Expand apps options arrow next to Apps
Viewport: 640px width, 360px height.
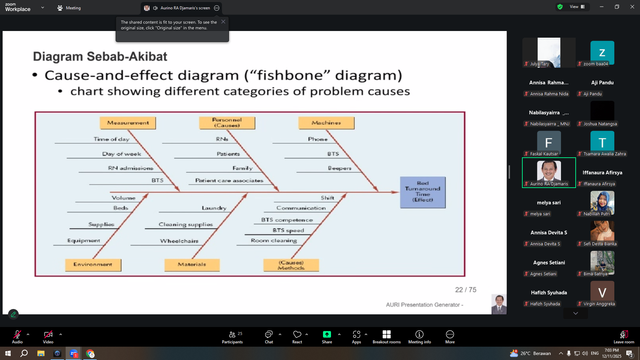[366, 334]
